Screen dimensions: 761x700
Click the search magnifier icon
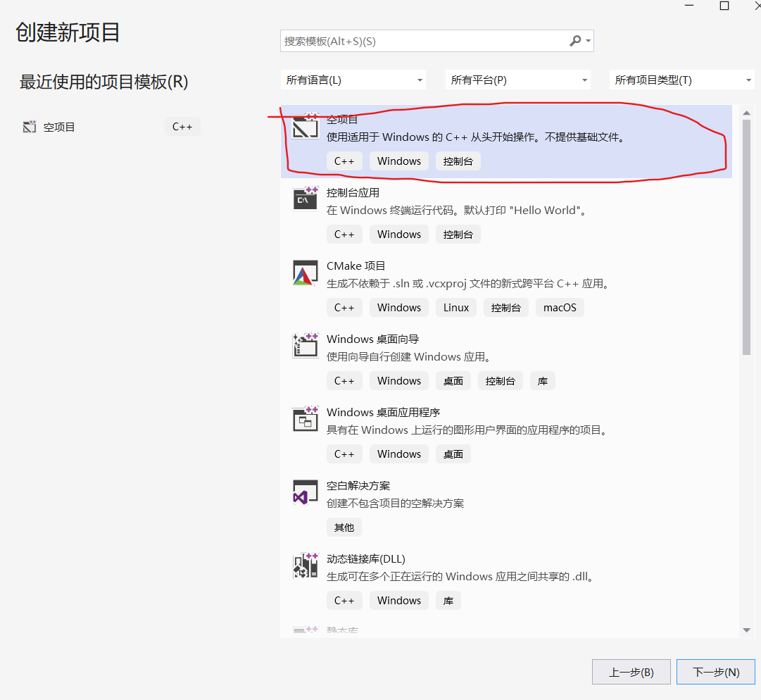[575, 41]
